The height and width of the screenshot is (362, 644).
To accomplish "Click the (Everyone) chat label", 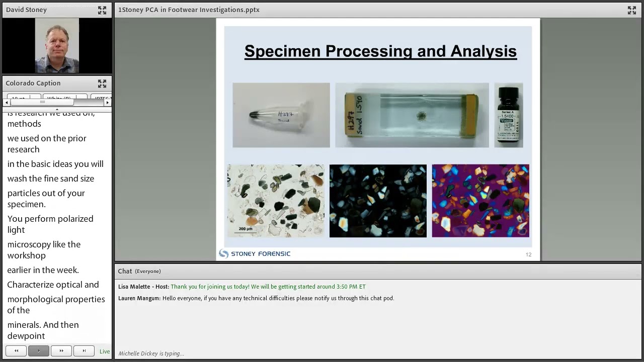I will coord(148,271).
